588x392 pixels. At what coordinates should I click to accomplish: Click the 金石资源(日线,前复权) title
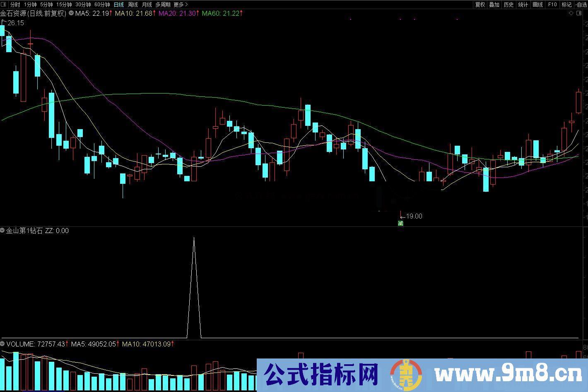point(34,13)
